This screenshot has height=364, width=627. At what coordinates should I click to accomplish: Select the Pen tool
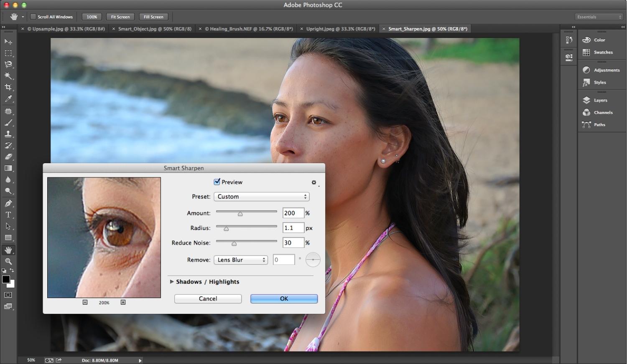pos(8,203)
